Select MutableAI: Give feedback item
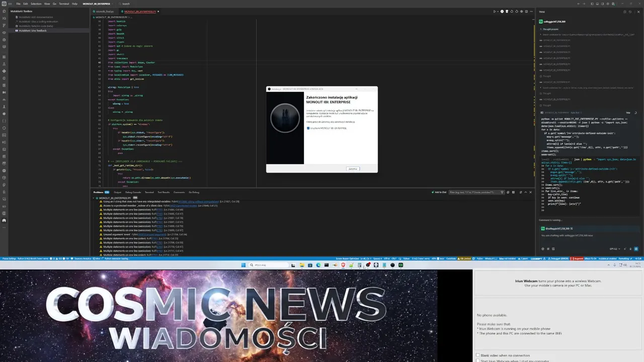This screenshot has width=644, height=362. tap(49, 31)
